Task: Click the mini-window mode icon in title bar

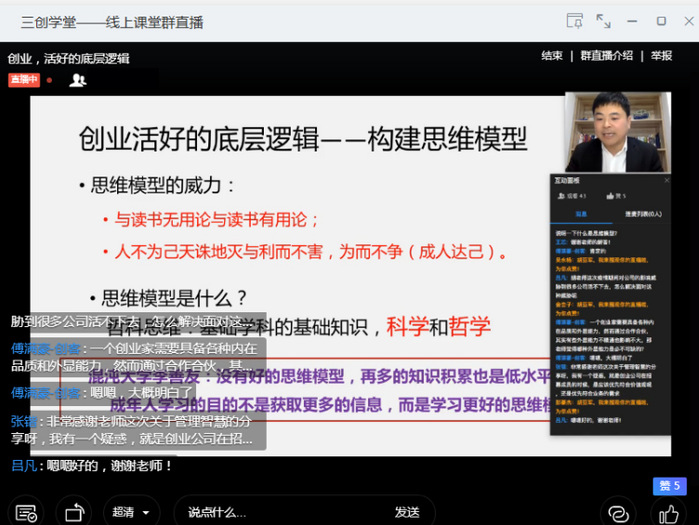Action: coord(574,20)
